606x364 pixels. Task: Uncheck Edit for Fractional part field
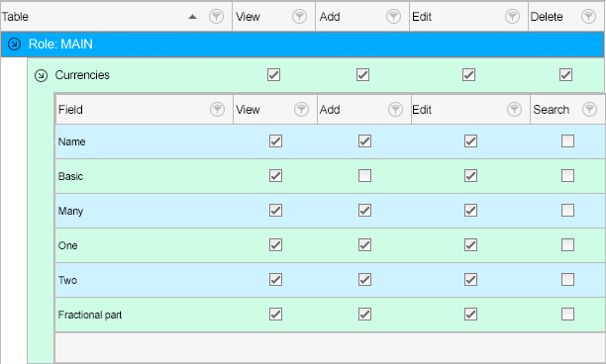(470, 315)
